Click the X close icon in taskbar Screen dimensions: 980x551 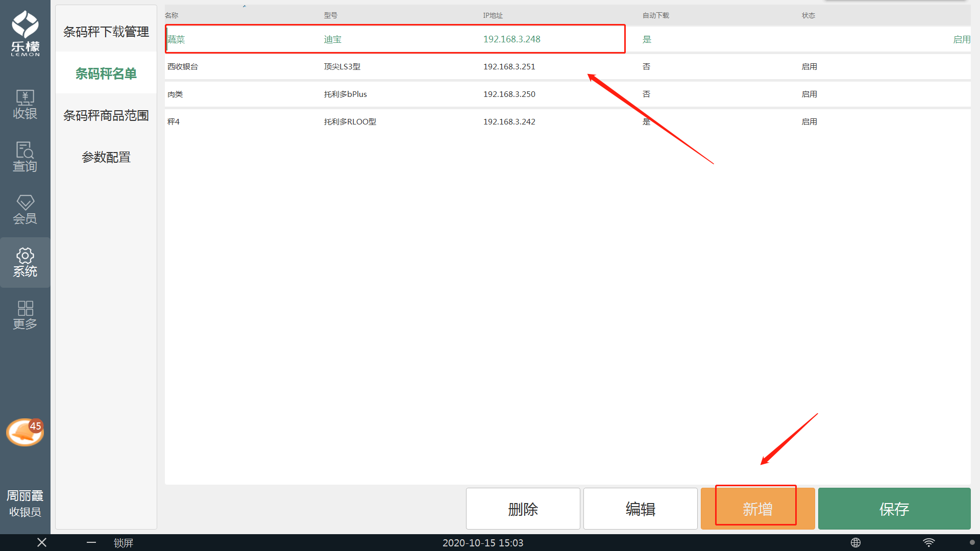pyautogui.click(x=42, y=542)
